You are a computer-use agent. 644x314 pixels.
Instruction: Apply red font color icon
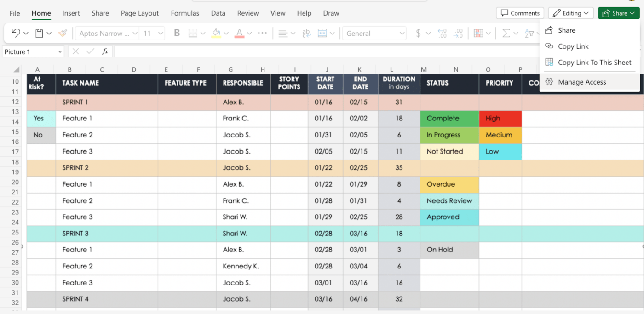[x=239, y=33]
